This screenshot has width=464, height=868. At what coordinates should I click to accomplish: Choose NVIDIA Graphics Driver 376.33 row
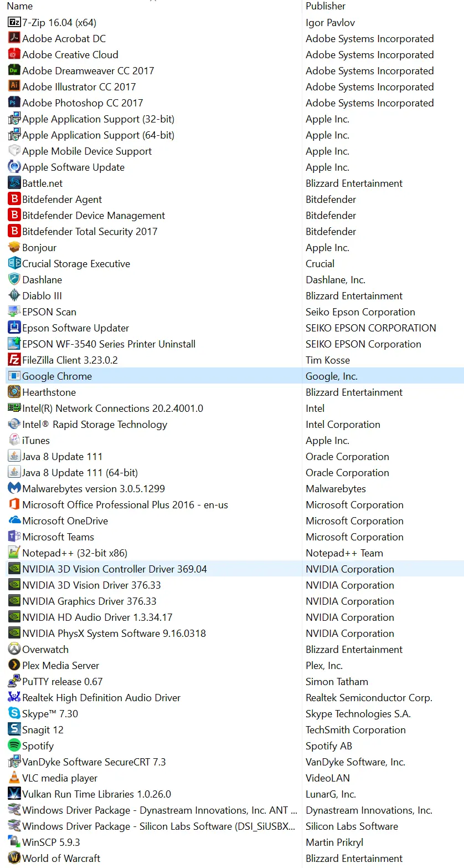pos(89,601)
